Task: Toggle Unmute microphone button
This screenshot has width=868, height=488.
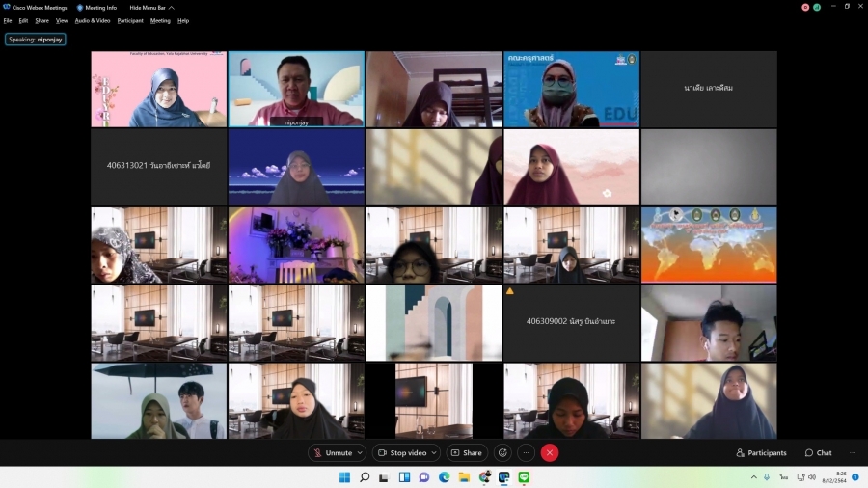Action: 332,452
